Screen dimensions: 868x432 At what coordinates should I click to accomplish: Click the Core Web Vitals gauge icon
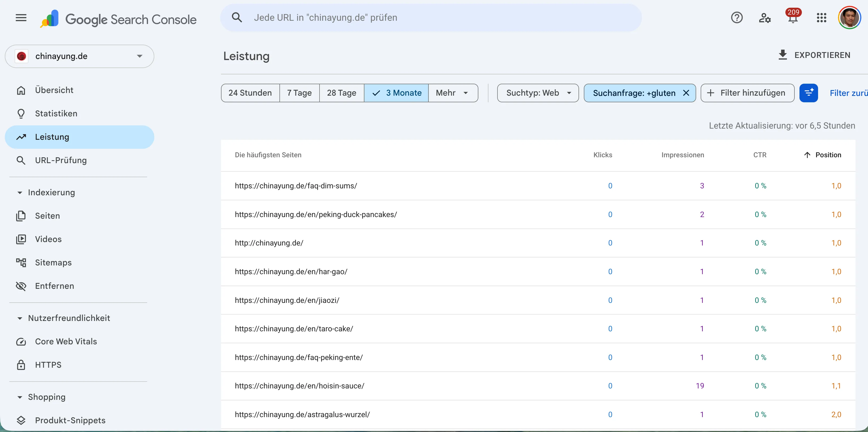tap(21, 342)
